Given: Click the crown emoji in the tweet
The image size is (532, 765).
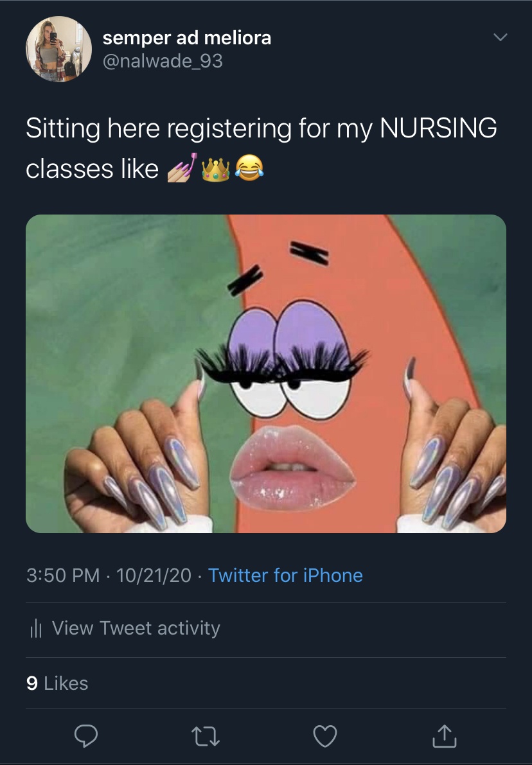Looking at the screenshot, I should tap(215, 169).
